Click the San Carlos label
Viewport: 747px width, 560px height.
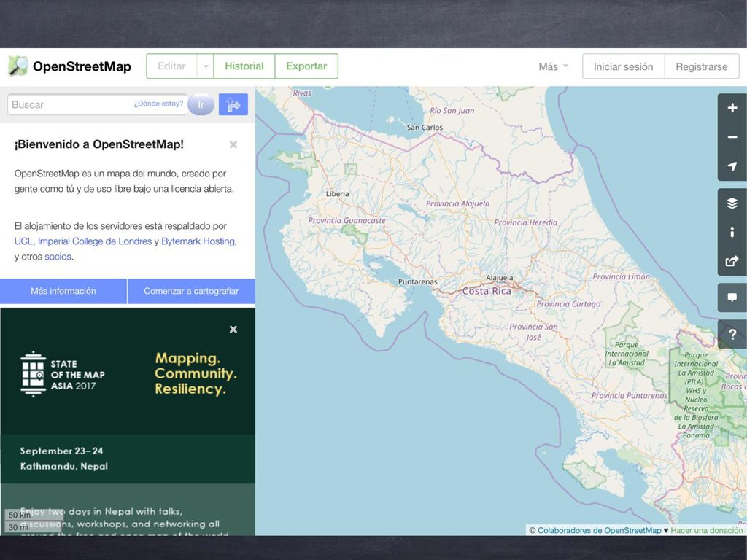coord(425,127)
